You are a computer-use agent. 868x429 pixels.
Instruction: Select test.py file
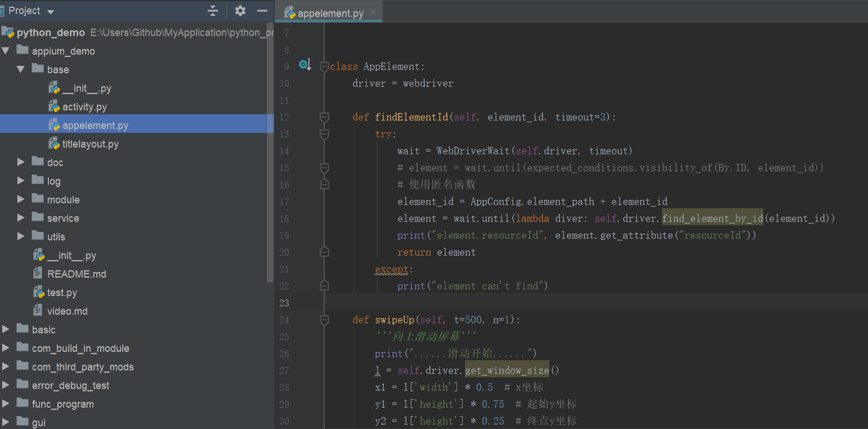click(x=62, y=293)
